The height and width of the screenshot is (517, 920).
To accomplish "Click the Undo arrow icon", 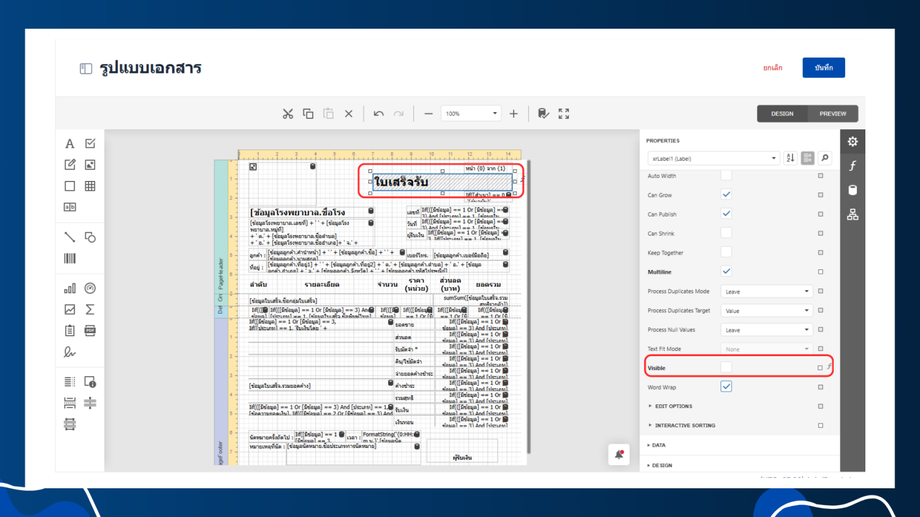I will click(378, 114).
